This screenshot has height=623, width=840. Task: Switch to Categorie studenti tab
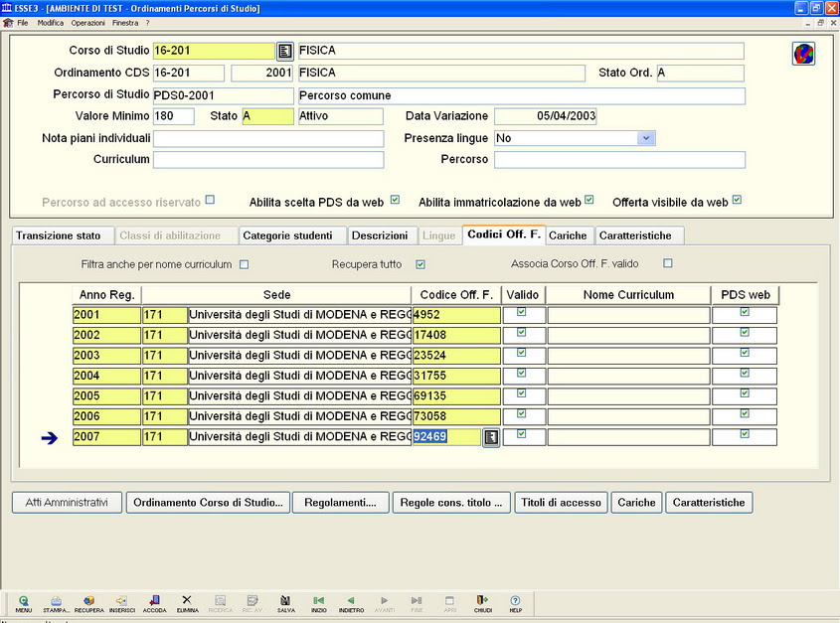[292, 235]
